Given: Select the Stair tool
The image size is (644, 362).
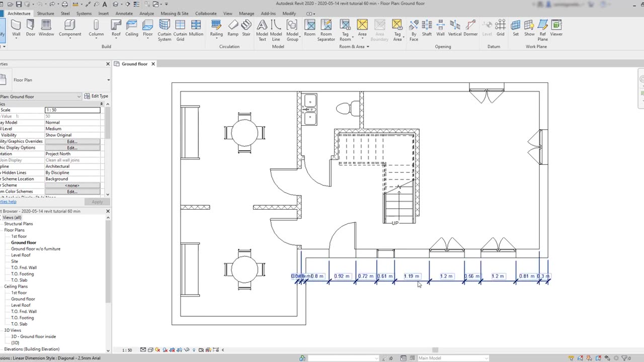Looking at the screenshot, I should [x=246, y=28].
